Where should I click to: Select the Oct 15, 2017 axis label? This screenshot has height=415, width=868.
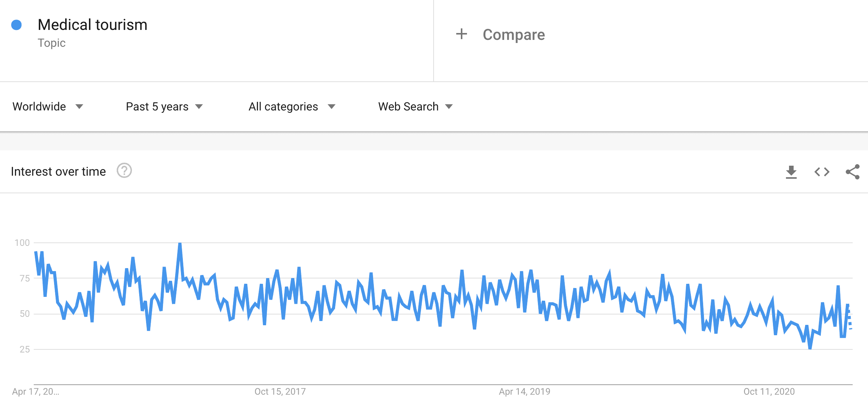[x=280, y=391]
